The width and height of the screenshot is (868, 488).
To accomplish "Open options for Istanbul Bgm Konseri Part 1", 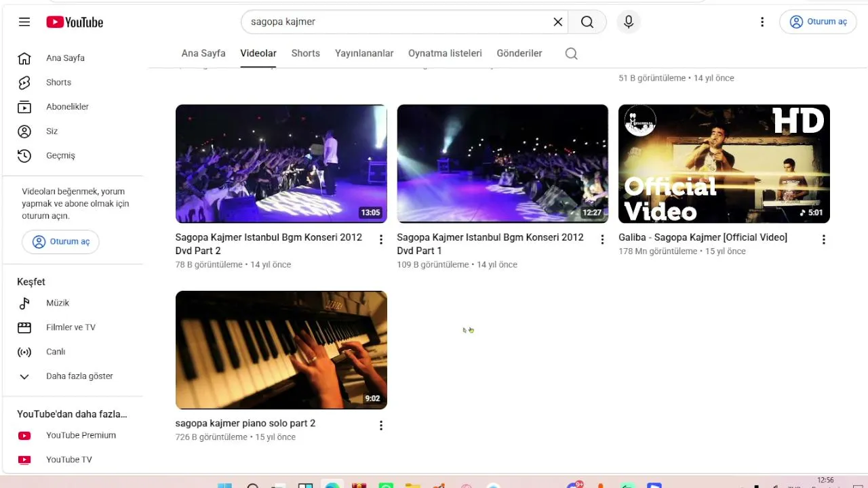I will [602, 239].
